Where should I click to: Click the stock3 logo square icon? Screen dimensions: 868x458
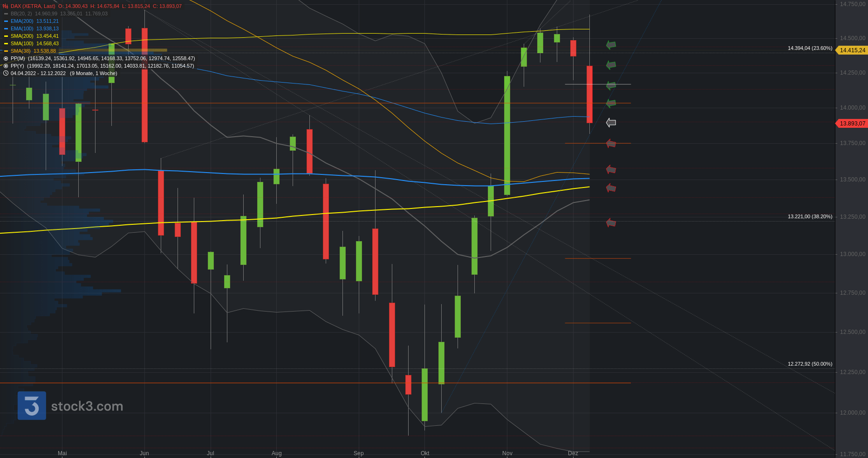pyautogui.click(x=32, y=405)
